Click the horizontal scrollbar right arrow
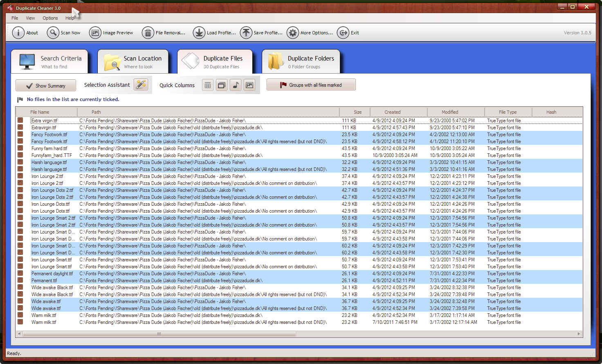Screen dimensions: 602x364 pos(578,334)
